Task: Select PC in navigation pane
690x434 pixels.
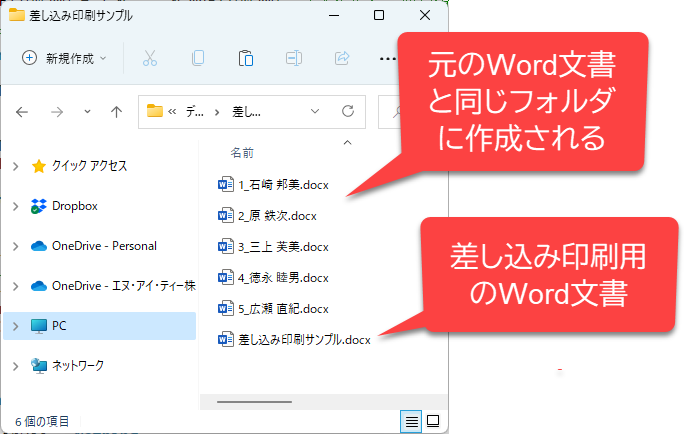Action: click(x=59, y=326)
